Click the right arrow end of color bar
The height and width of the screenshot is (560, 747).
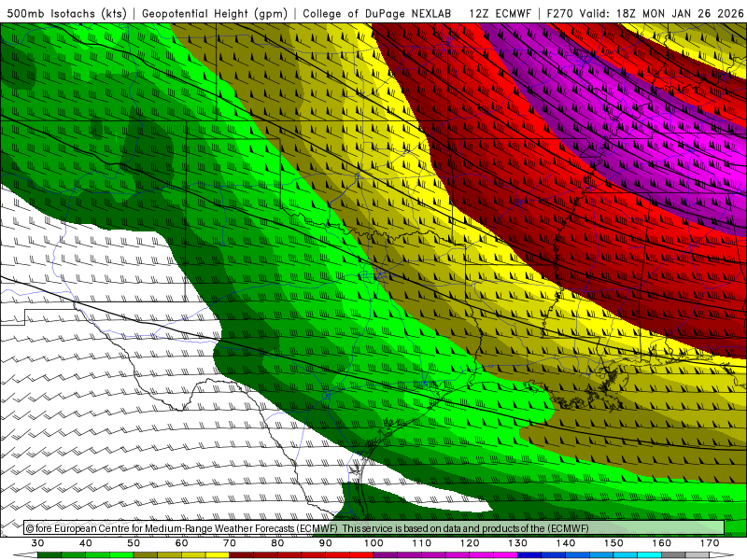click(x=722, y=555)
